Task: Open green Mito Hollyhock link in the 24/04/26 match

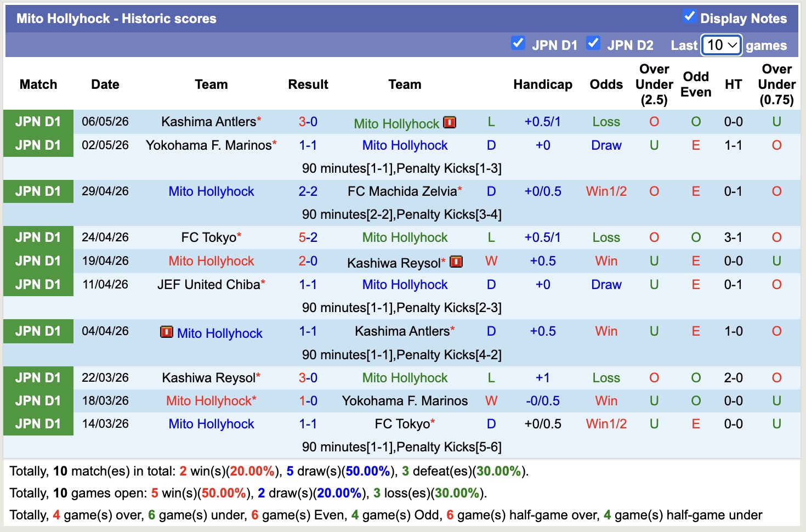Action: click(405, 237)
